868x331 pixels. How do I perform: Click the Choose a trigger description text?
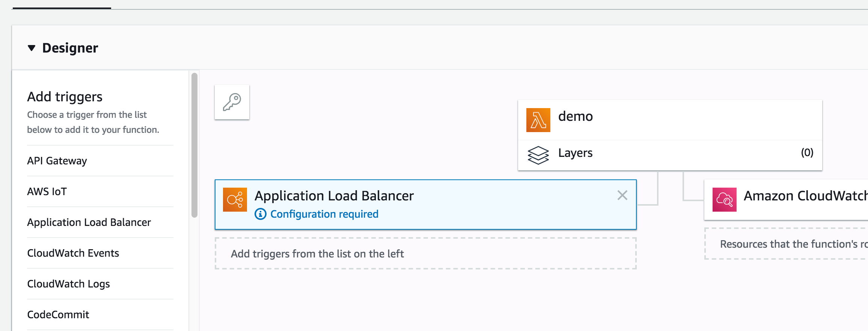[x=93, y=122]
